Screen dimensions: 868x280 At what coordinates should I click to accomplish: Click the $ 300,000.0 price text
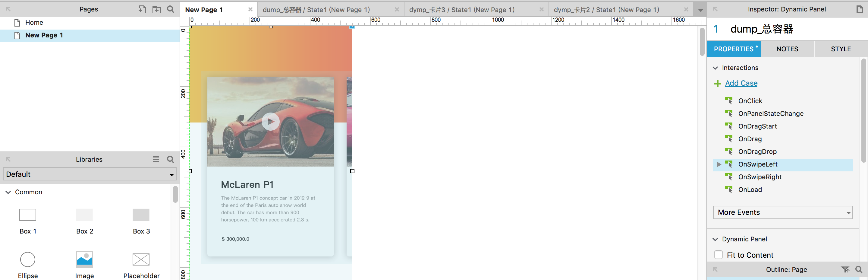point(235,239)
